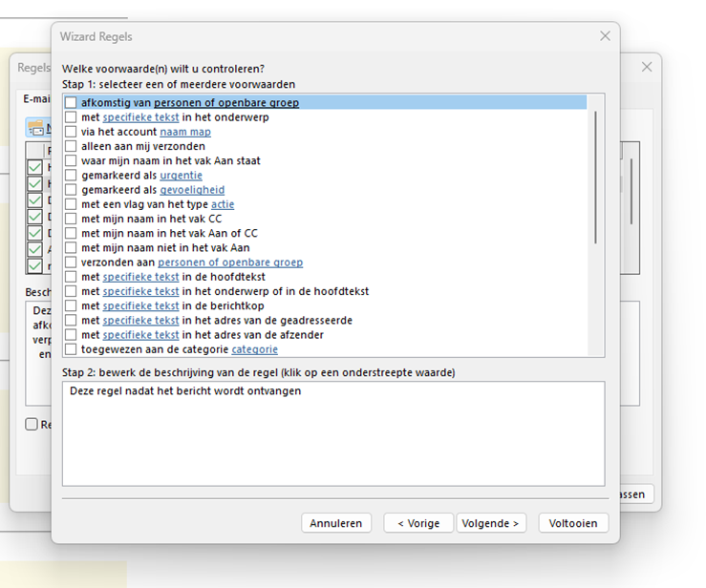Tick 'waar mijn naam in het vak Aan staat'
Image resolution: width=706 pixels, height=588 pixels.
(71, 161)
